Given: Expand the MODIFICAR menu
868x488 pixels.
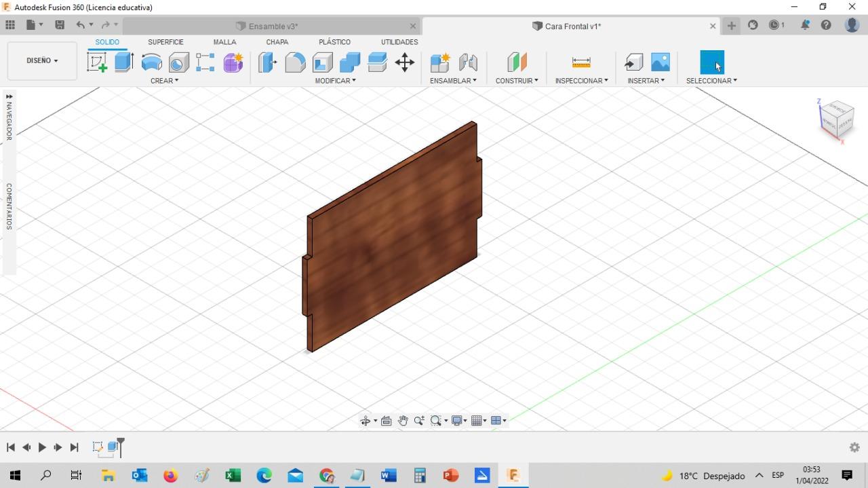Looking at the screenshot, I should click(x=335, y=81).
